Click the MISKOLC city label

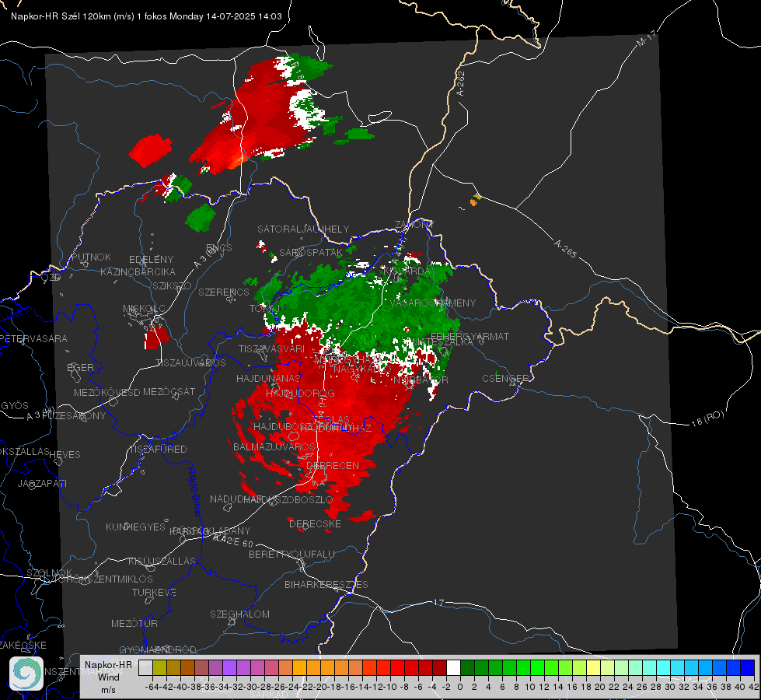[x=144, y=309]
